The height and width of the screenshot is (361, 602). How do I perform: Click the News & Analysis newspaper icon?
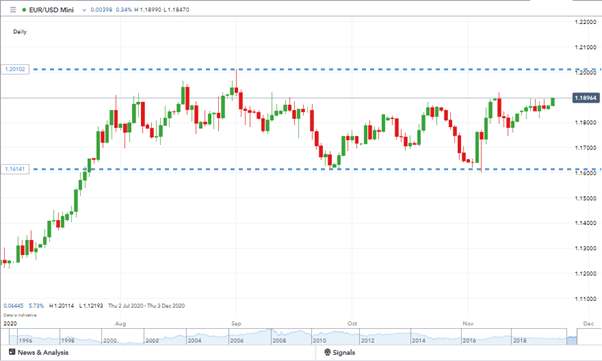pyautogui.click(x=12, y=352)
